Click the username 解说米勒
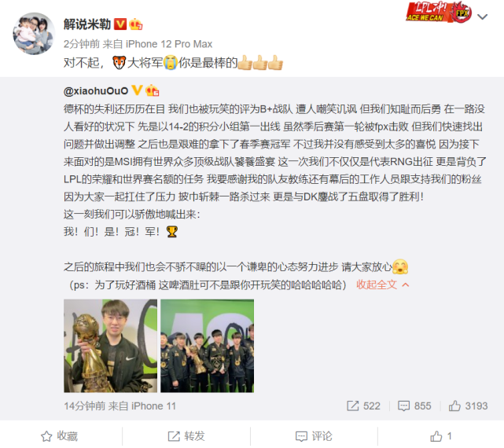 coord(87,24)
